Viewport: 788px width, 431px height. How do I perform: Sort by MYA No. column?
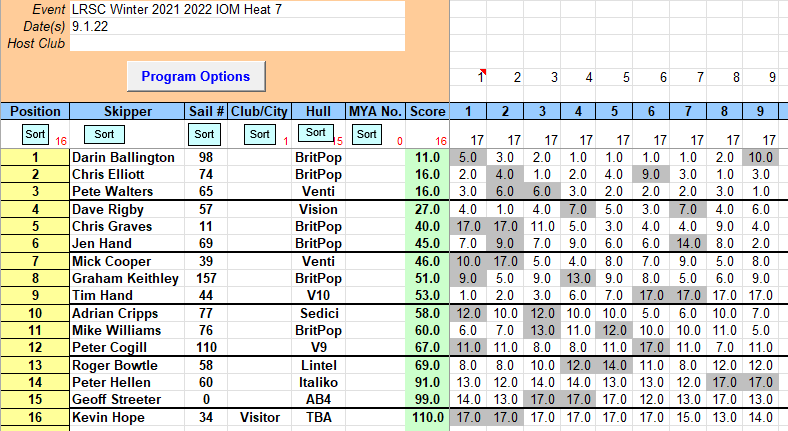366,134
